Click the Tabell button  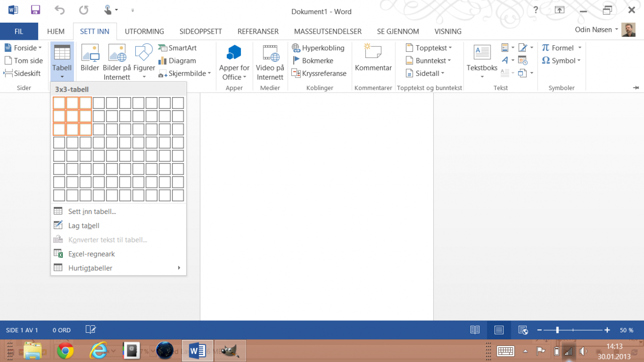pos(62,62)
